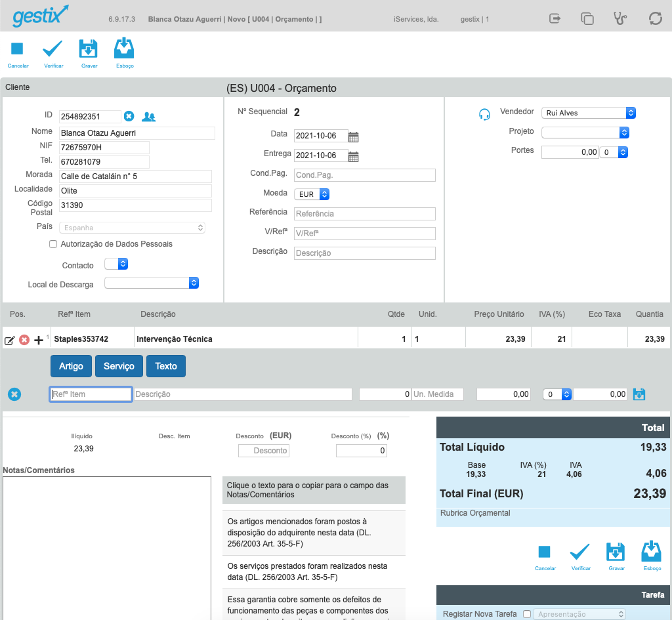Click the Referência input field
The image size is (672, 620).
point(365,214)
